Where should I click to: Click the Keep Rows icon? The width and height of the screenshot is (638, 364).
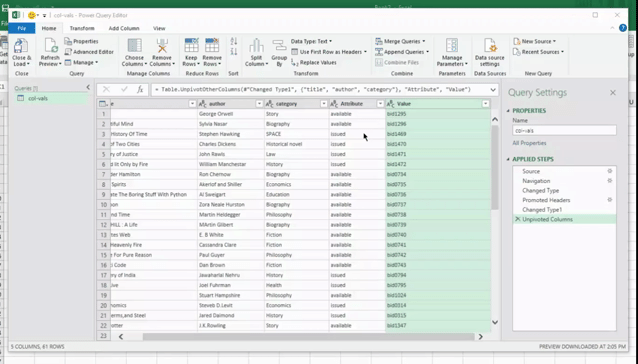191,46
